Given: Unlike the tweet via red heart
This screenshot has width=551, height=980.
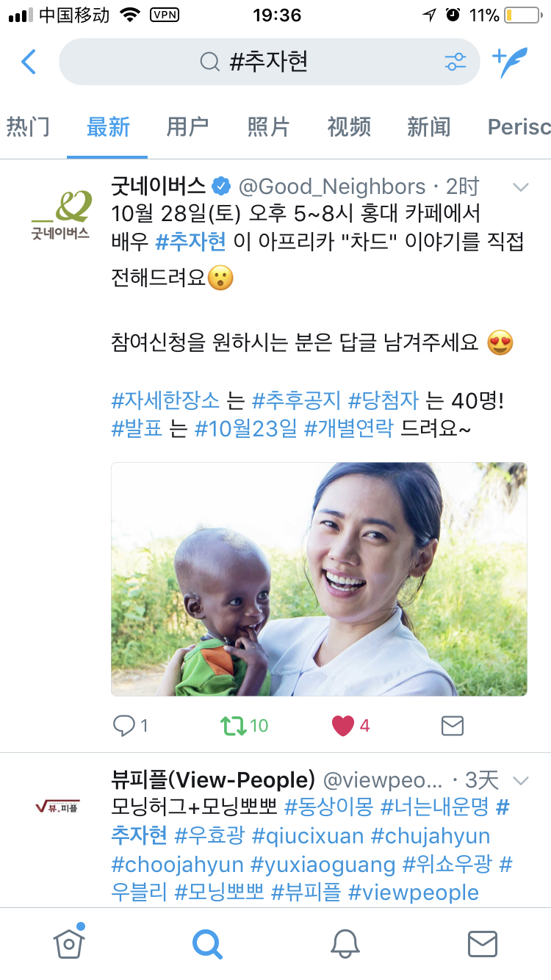Looking at the screenshot, I should pos(343,726).
